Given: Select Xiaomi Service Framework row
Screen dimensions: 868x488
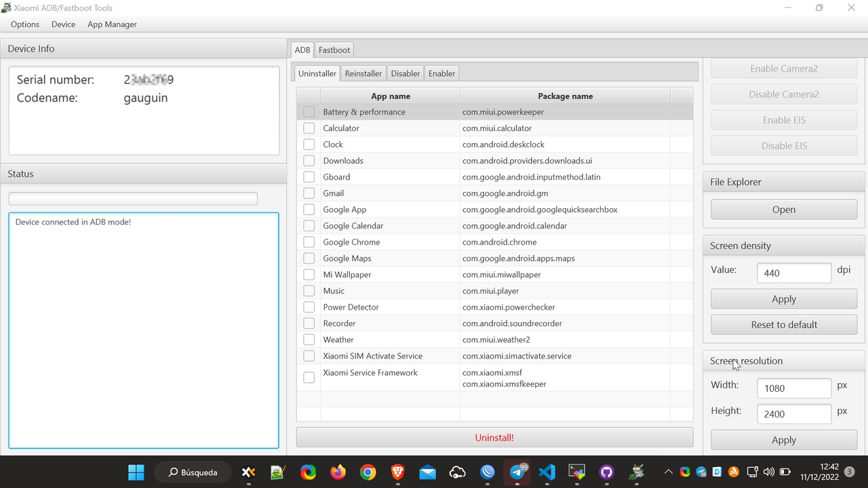Looking at the screenshot, I should click(494, 378).
